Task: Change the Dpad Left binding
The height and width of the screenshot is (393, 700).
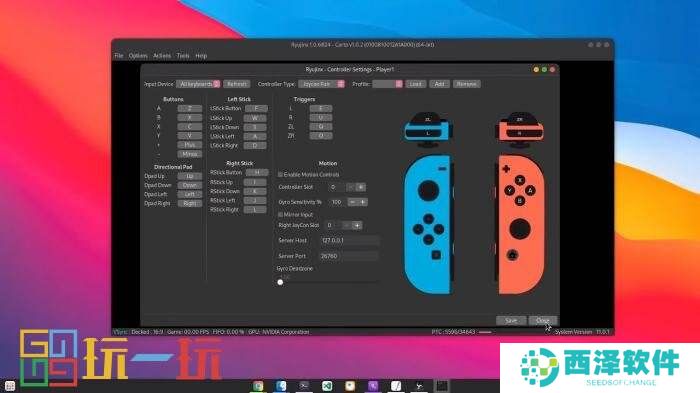Action: [x=190, y=194]
